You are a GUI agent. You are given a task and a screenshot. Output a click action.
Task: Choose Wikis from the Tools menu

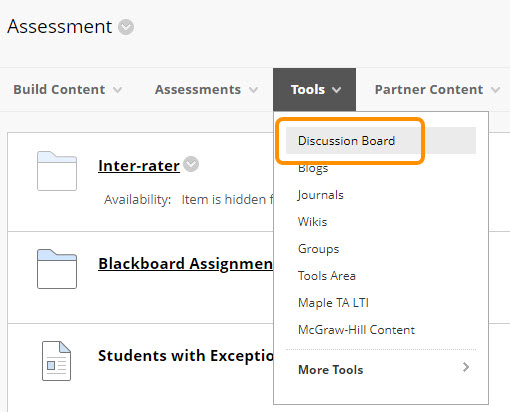312,222
